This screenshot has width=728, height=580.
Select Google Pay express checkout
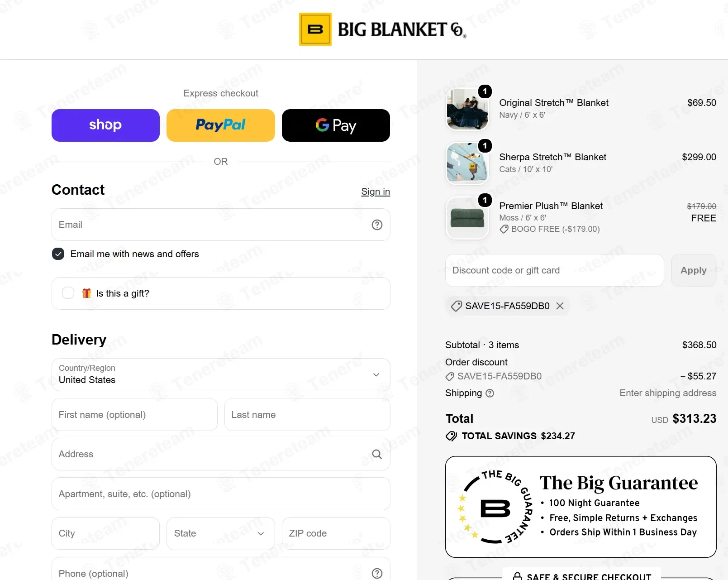[336, 125]
